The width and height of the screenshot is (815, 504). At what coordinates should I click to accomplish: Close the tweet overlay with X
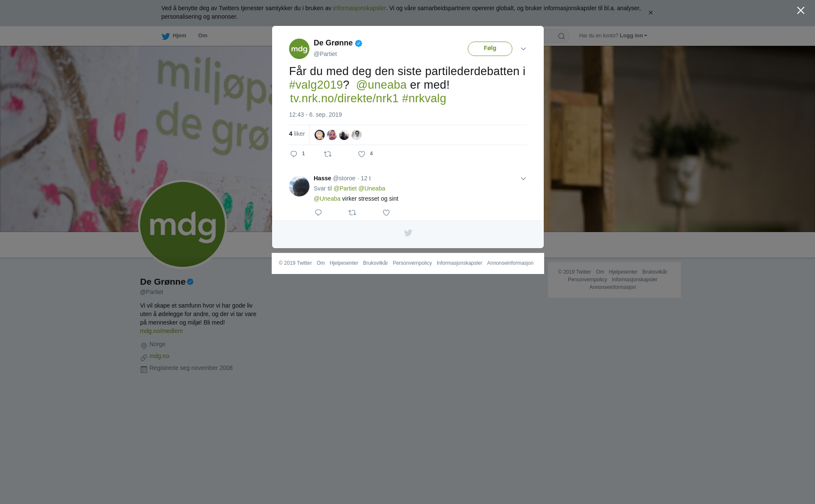click(x=801, y=11)
